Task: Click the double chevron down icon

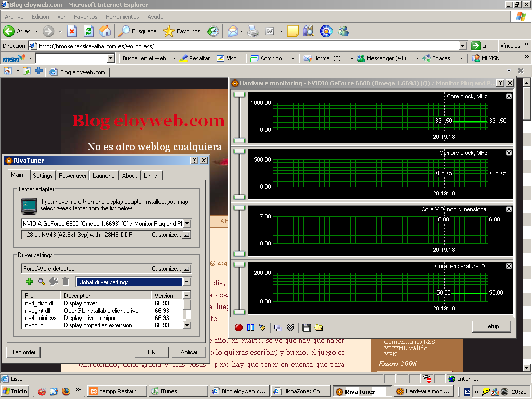Action: 290,328
